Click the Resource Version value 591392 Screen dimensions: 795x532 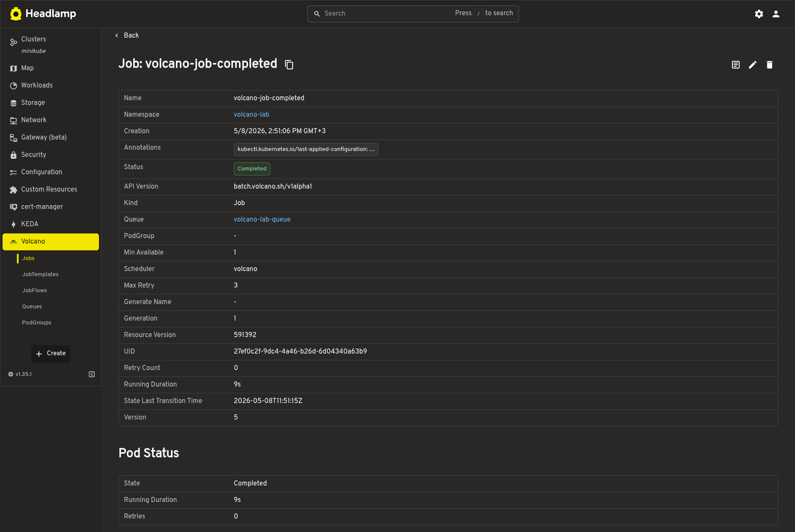coord(245,335)
